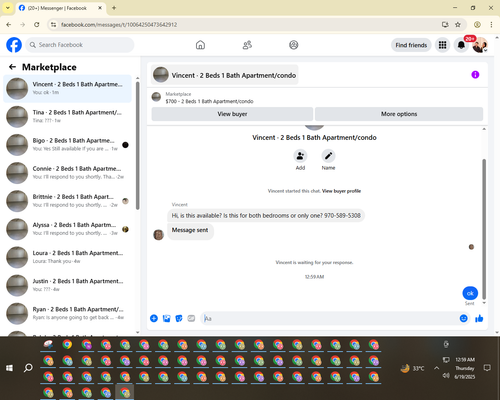Select the Messenger Facebook browser tab
The width and height of the screenshot is (500, 400).
point(61,8)
